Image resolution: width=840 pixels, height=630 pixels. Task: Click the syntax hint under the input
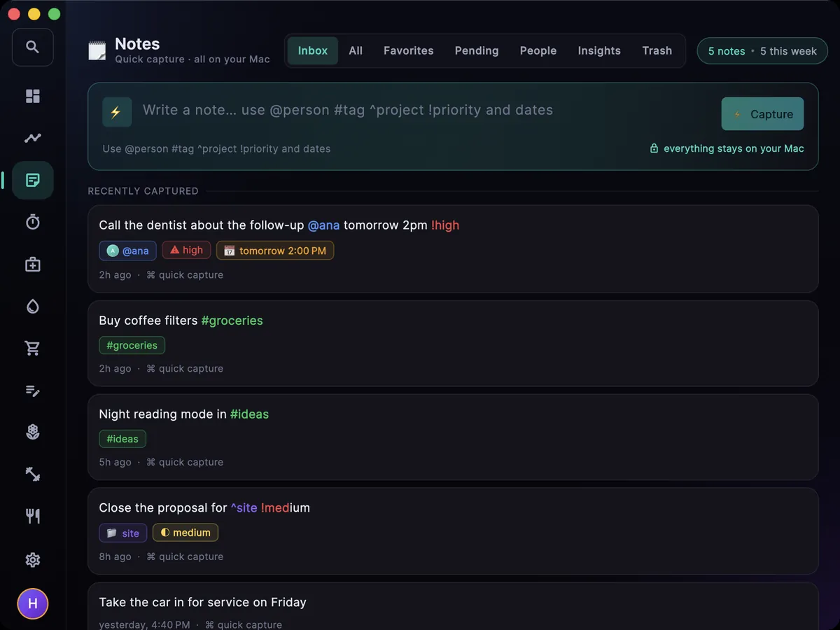pyautogui.click(x=216, y=148)
